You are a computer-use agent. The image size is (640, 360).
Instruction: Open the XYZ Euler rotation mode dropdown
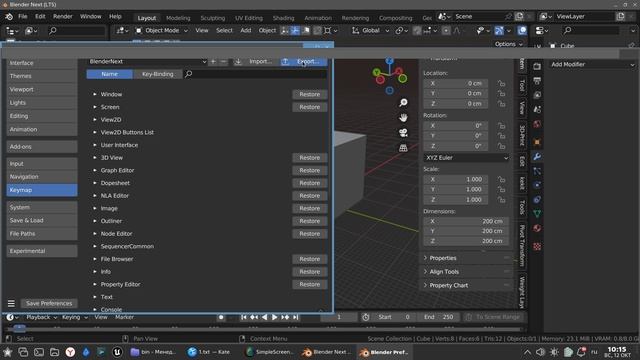(x=466, y=158)
